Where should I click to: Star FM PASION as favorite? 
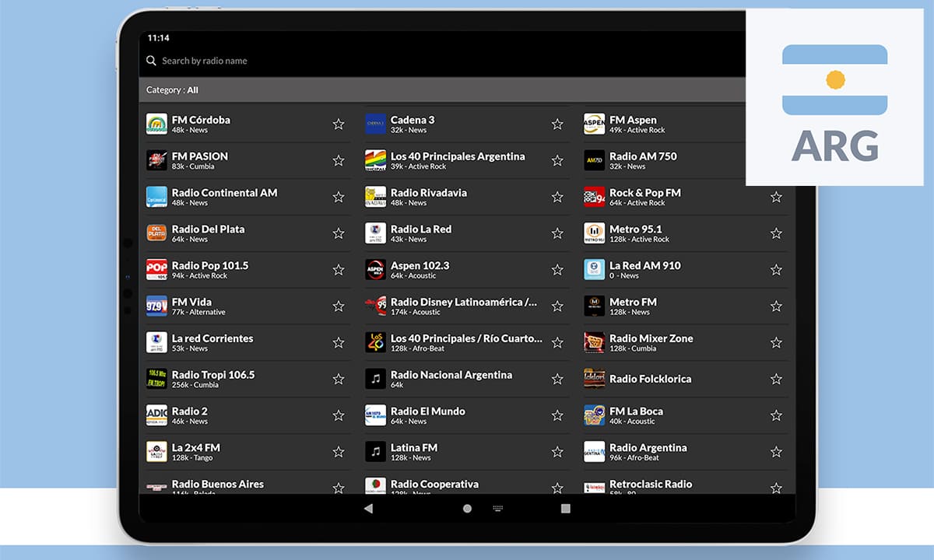339,161
